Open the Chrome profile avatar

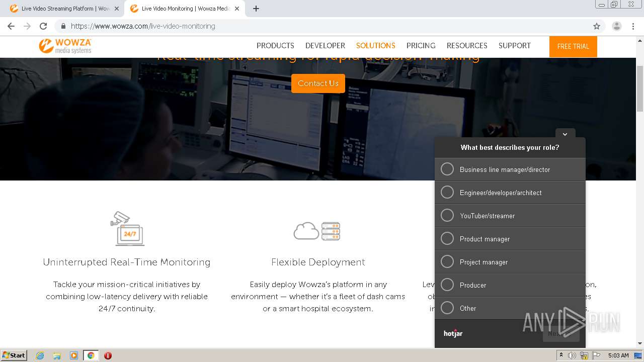[616, 26]
